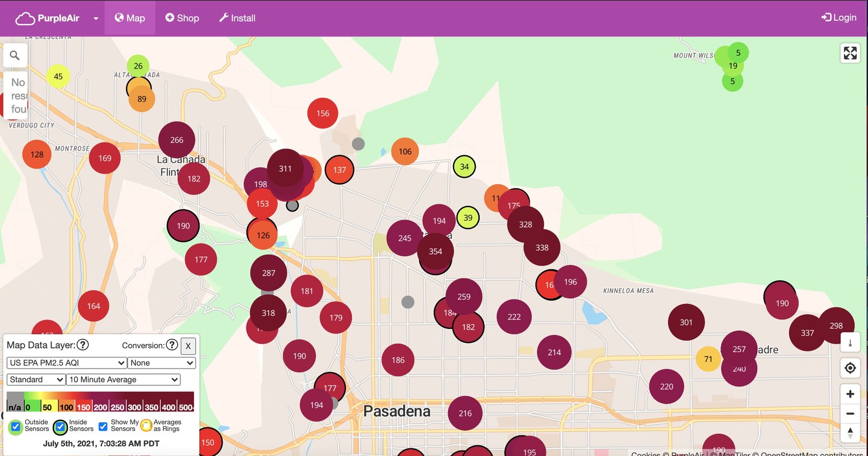Select sensor marker reading 164

93,306
